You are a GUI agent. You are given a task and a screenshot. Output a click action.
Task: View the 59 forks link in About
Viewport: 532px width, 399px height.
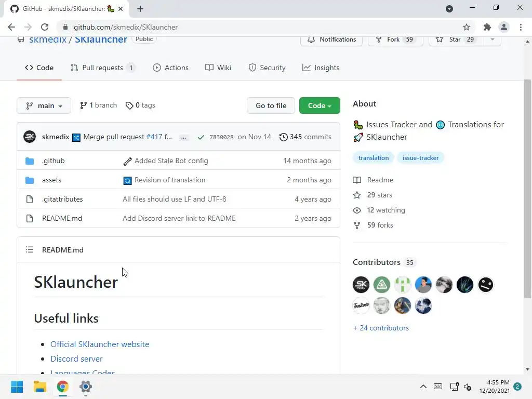pos(373,225)
